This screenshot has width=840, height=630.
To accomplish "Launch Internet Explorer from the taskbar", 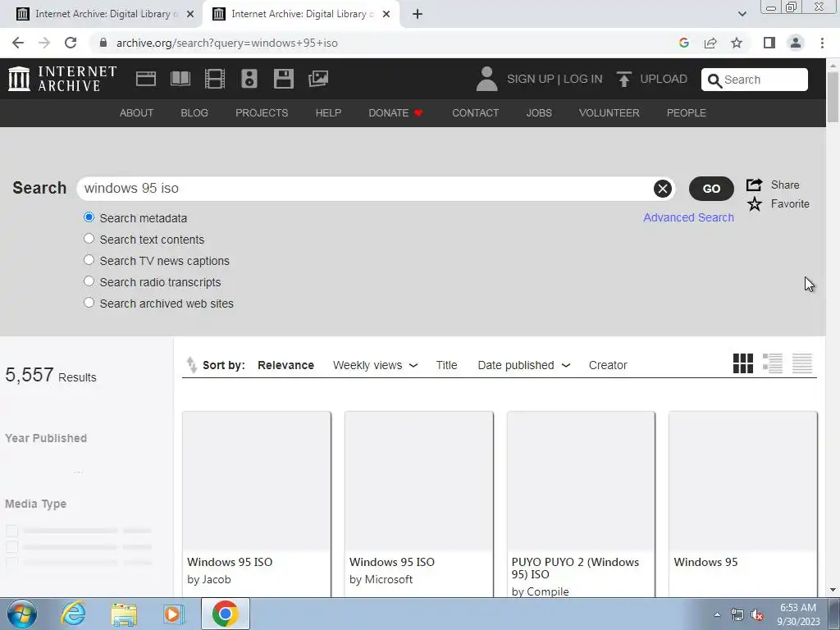I will (73, 614).
